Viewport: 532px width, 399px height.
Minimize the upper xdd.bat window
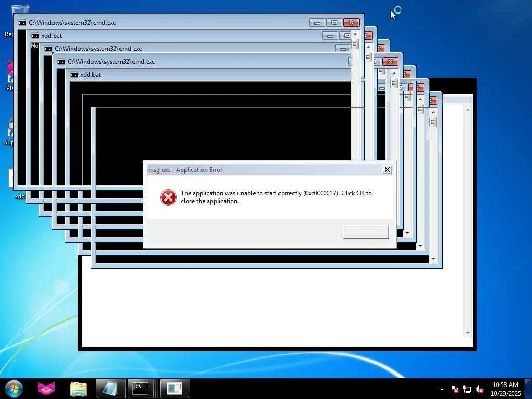[330, 36]
